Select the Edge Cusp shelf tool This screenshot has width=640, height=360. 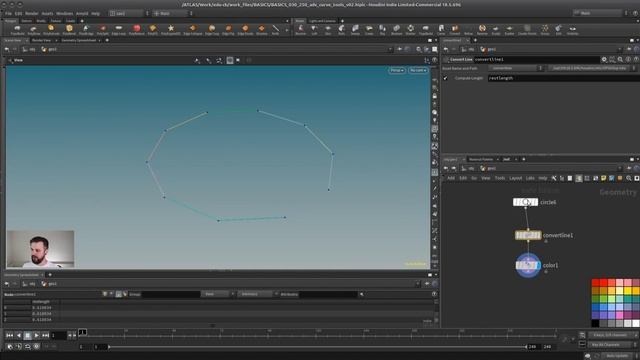coord(212,29)
